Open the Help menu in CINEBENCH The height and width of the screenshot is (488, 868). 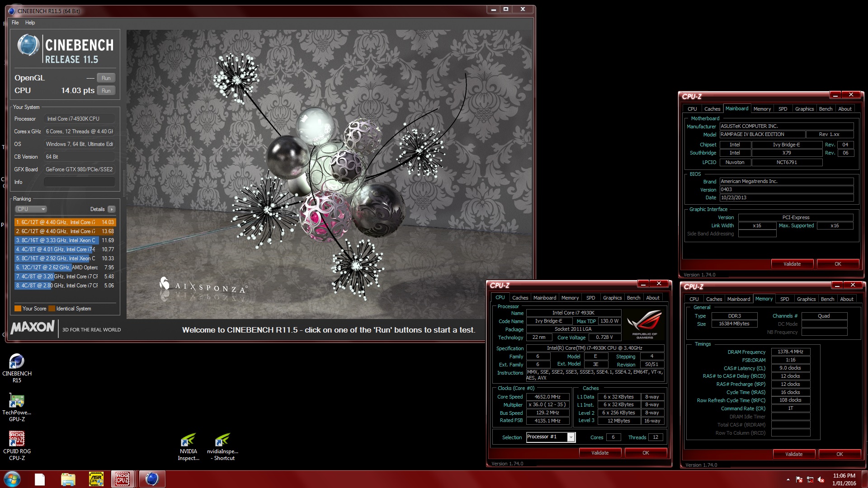tap(30, 23)
